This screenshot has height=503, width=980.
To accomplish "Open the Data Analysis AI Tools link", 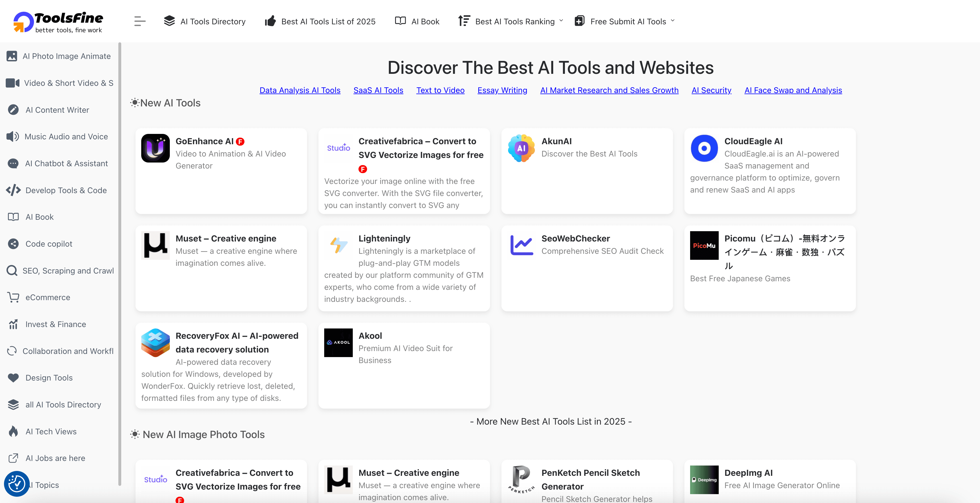I will pyautogui.click(x=300, y=90).
